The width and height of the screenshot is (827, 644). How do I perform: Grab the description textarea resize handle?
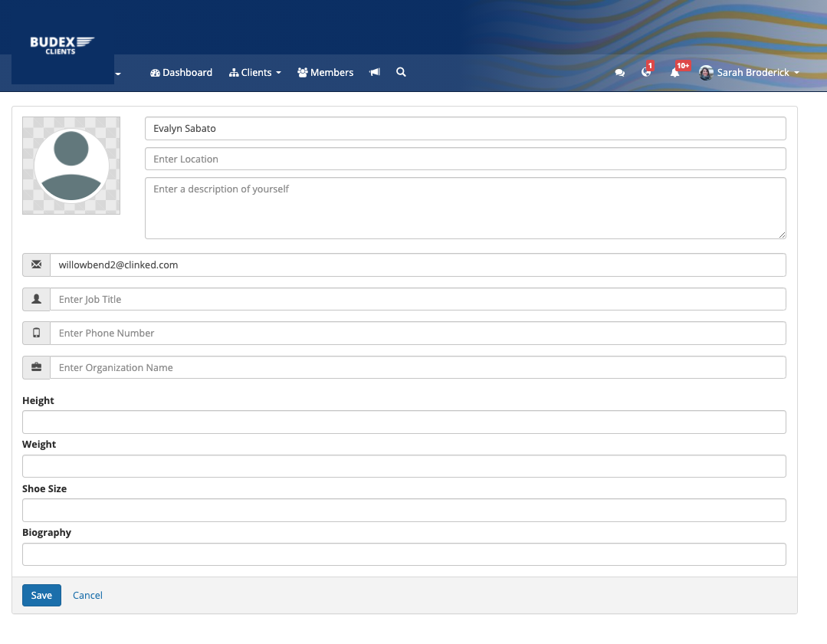pyautogui.click(x=782, y=235)
